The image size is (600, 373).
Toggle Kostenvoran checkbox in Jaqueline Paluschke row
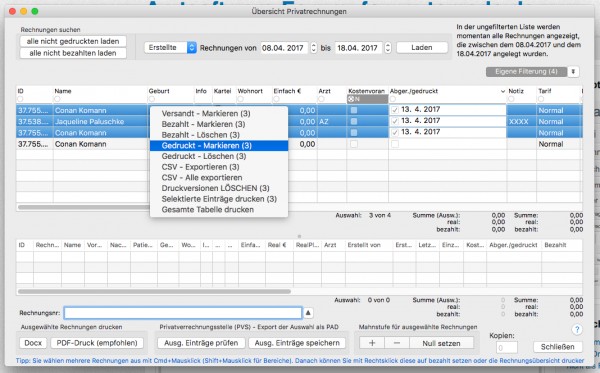[354, 121]
